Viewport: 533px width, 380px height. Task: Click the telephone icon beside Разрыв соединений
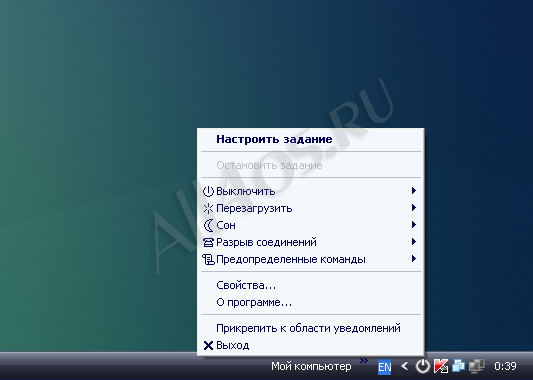(208, 242)
